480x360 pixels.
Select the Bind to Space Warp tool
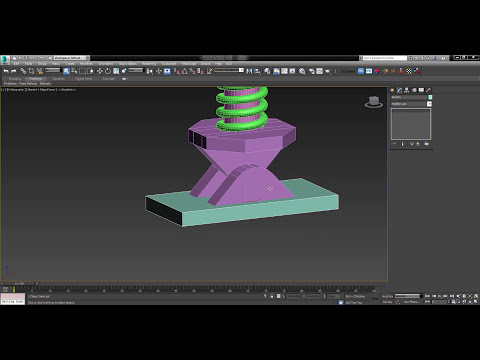tap(40, 71)
